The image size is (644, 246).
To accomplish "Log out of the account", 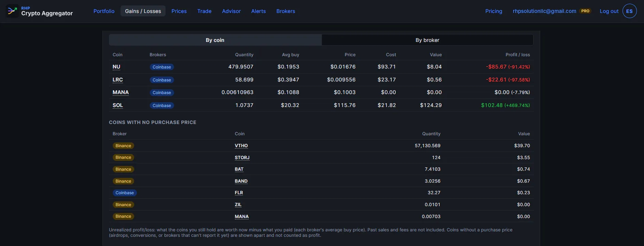I will pyautogui.click(x=609, y=11).
